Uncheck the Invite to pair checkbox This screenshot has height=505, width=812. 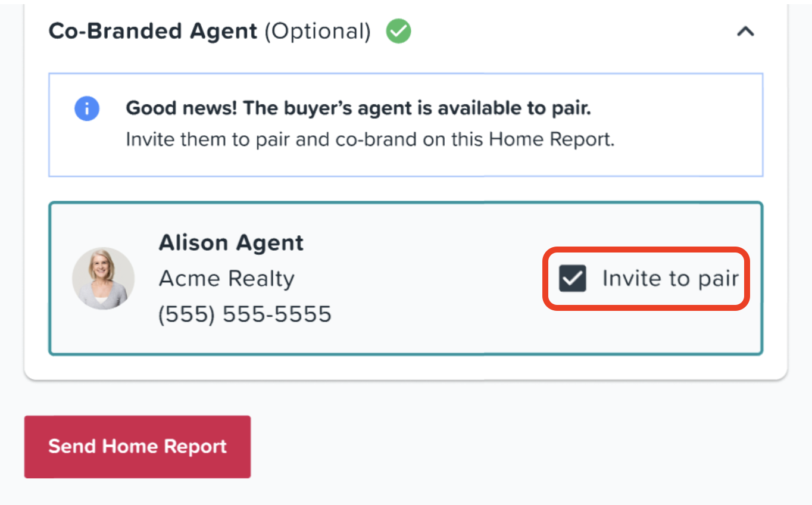pos(573,279)
